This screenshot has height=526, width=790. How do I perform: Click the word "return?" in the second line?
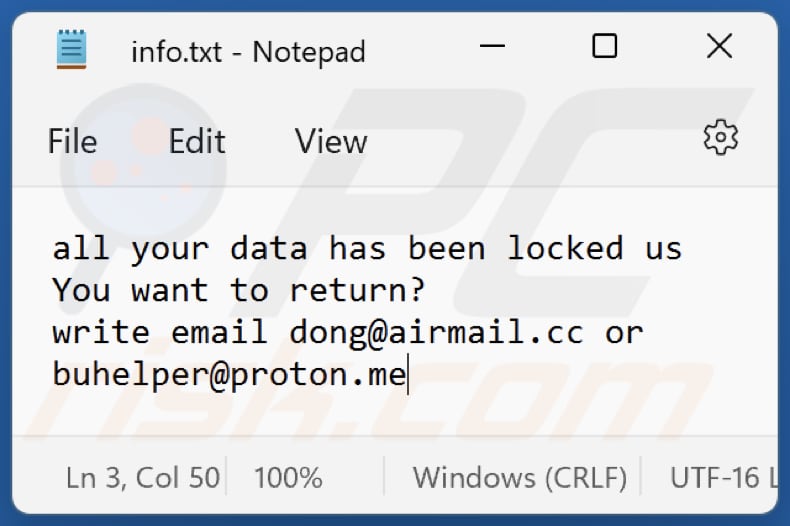click(x=357, y=291)
